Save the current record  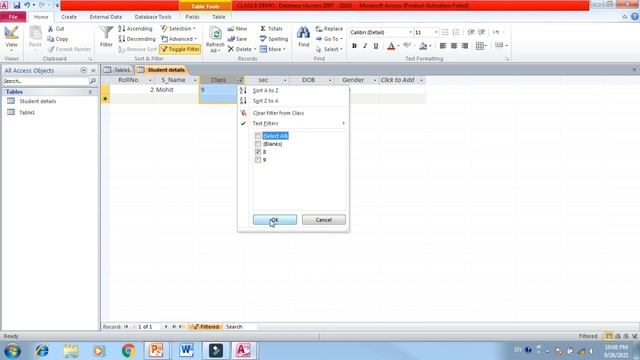238,39
